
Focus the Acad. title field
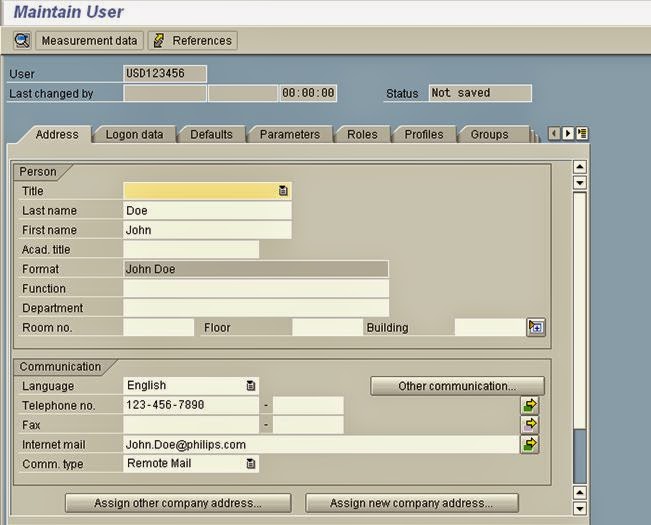191,249
